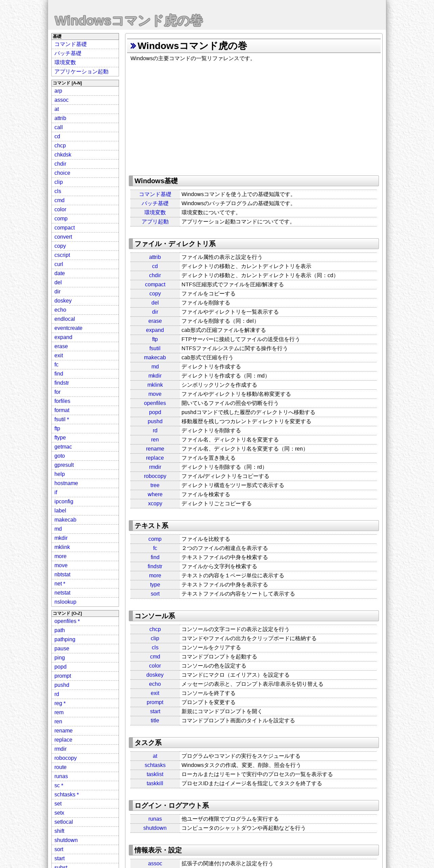
Task: Open バッチ基礎 in Windows基礎 table
Action: [x=155, y=203]
